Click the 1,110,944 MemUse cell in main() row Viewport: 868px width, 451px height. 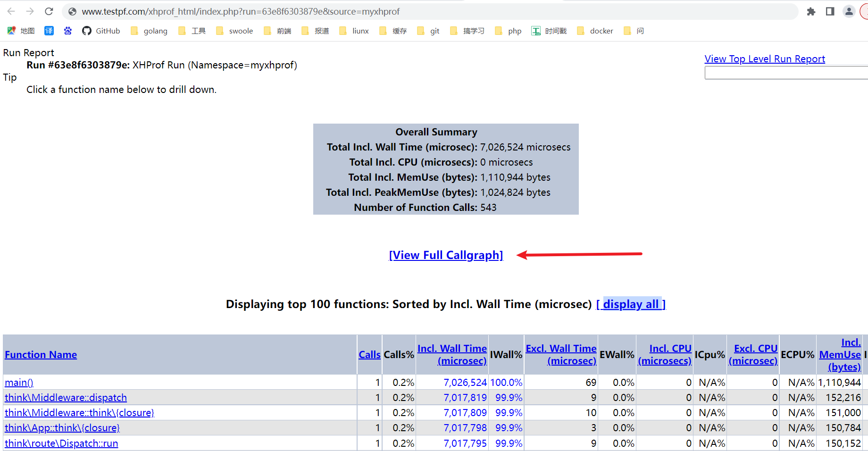click(840, 383)
